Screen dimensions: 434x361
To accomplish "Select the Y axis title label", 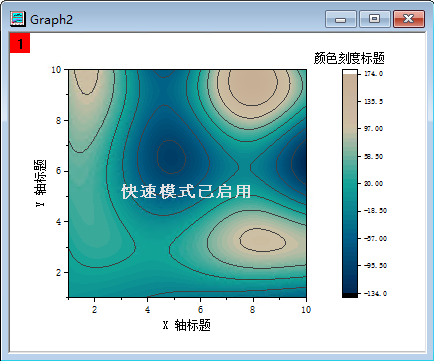I will pyautogui.click(x=40, y=183).
